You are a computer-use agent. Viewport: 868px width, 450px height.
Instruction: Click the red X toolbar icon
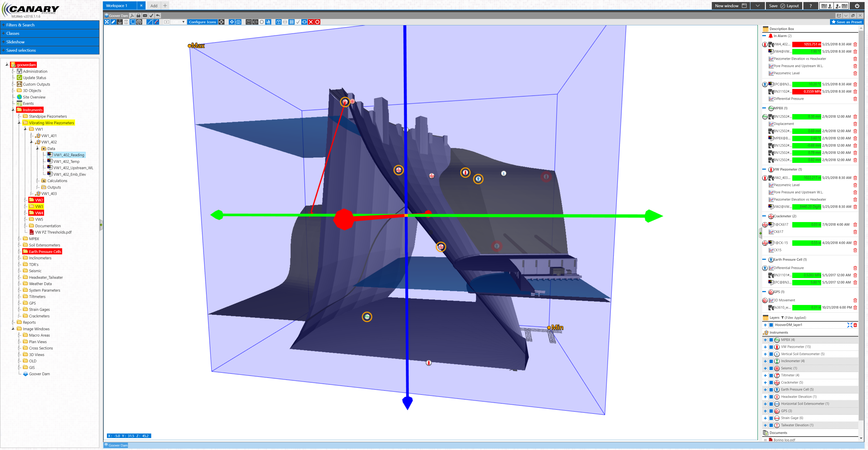click(311, 22)
